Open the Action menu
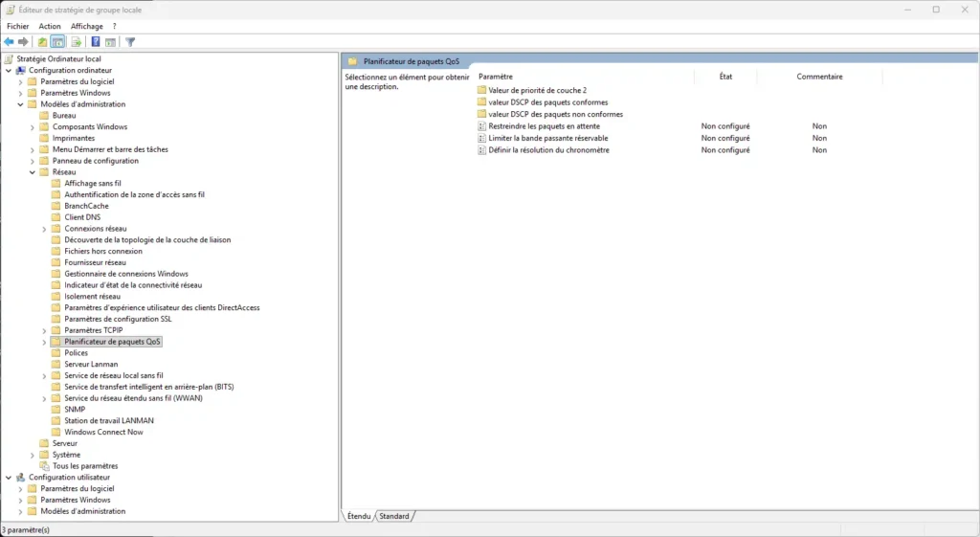Screen dimensions: 980x537 click(x=50, y=26)
